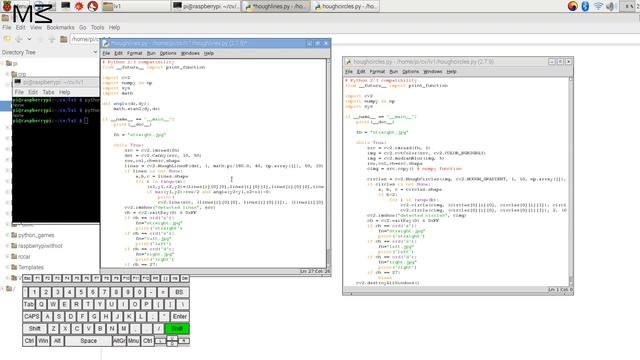The image size is (640, 360).
Task: Collapse the pi folder in the tree
Action: (x=2, y=63)
